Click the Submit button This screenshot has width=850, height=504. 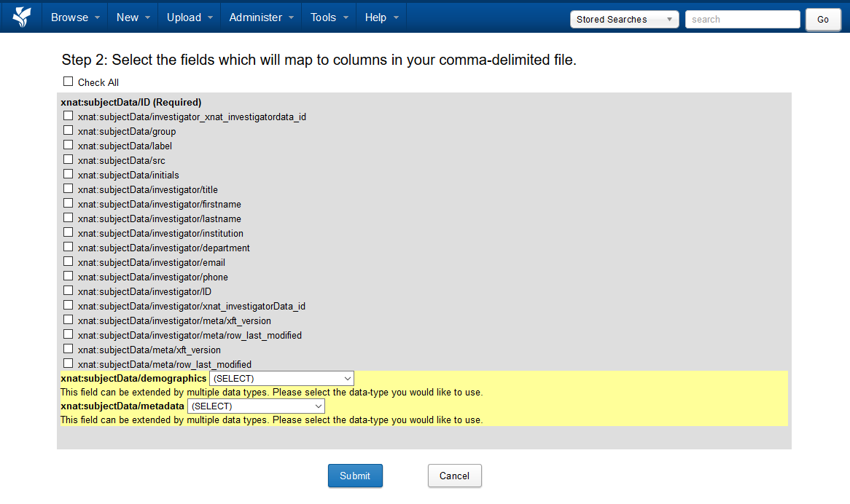(x=355, y=476)
